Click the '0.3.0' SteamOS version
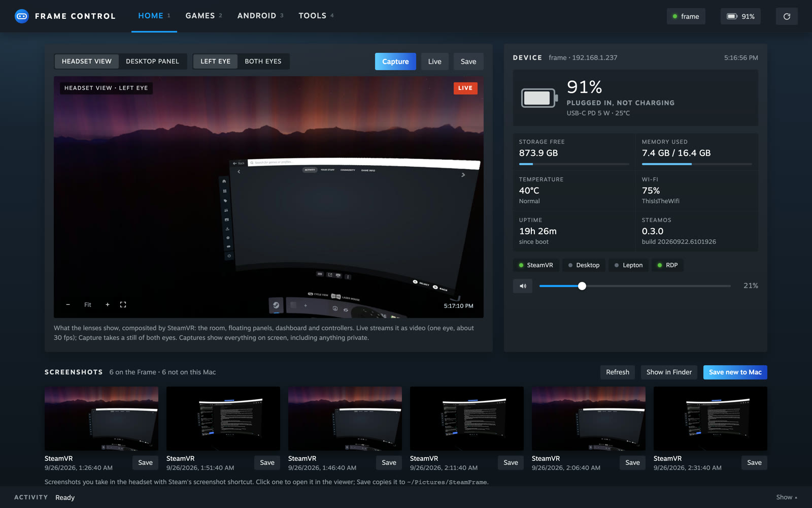 coord(653,231)
